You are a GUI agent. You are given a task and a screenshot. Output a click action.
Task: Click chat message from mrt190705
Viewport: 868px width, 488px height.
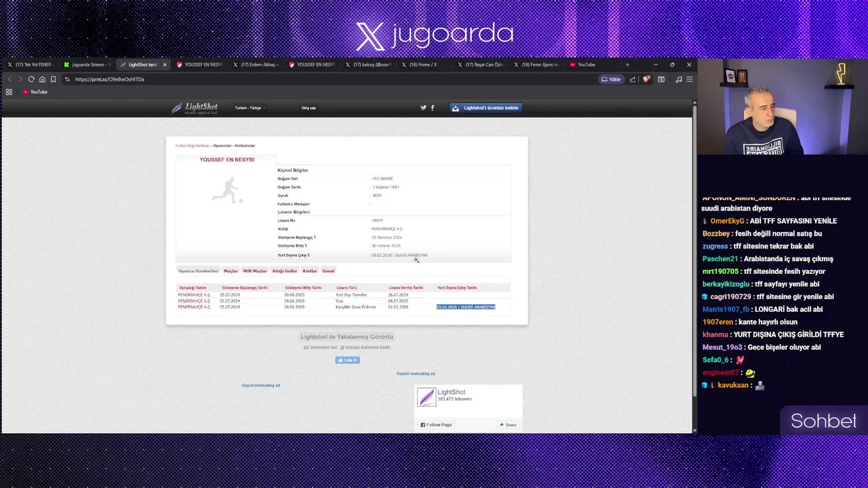tap(764, 271)
